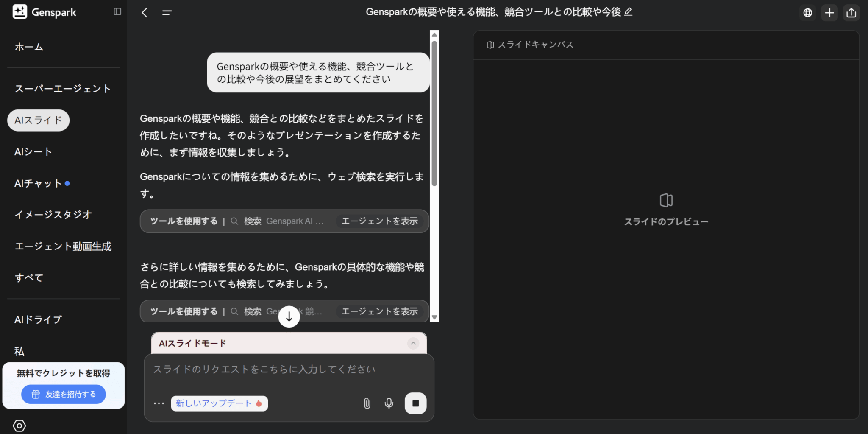Click the Genspark logo icon
Image resolution: width=868 pixels, height=434 pixels.
(x=20, y=12)
